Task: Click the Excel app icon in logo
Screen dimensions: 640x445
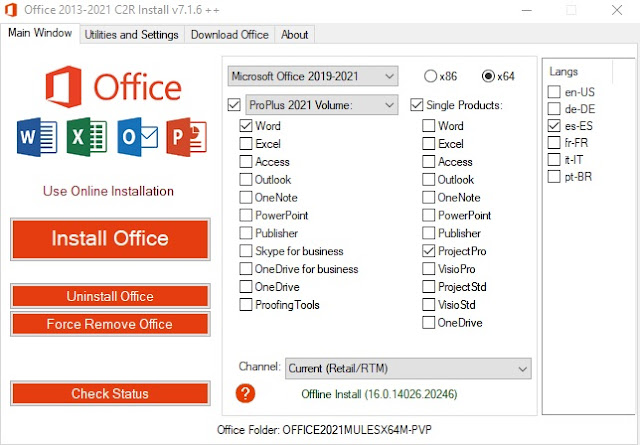Action: (x=87, y=137)
